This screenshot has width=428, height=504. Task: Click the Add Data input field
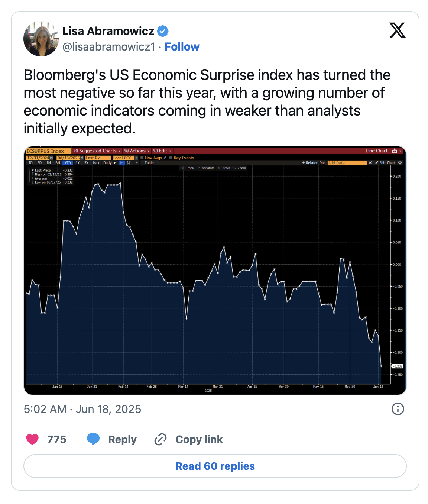pos(347,163)
